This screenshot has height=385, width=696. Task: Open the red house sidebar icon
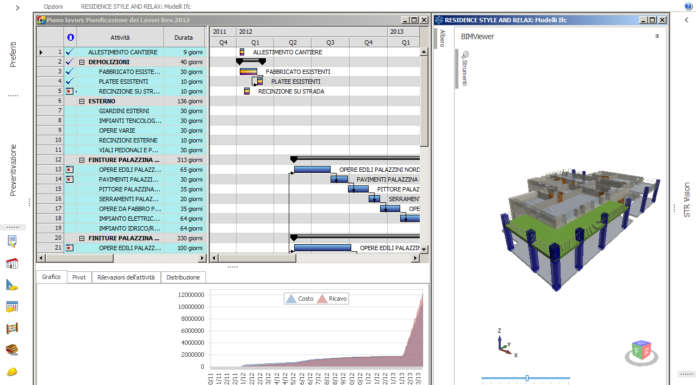[12, 263]
